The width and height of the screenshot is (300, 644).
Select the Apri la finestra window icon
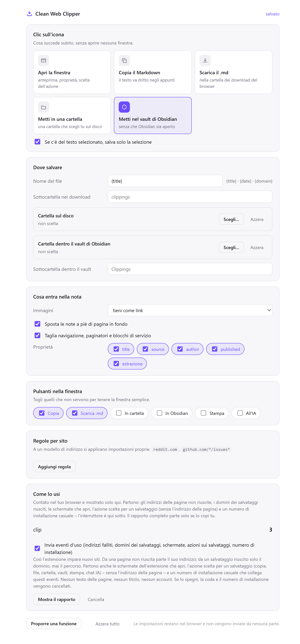pos(44,60)
